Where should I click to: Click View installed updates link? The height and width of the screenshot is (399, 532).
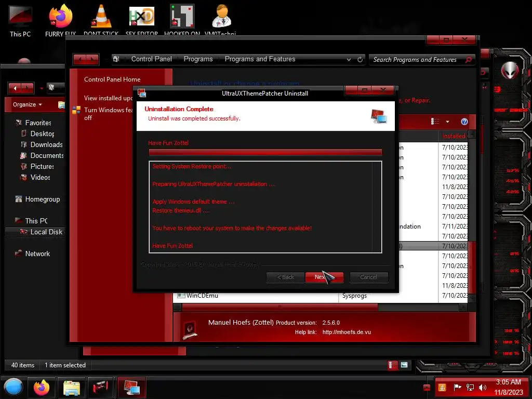[x=108, y=98]
